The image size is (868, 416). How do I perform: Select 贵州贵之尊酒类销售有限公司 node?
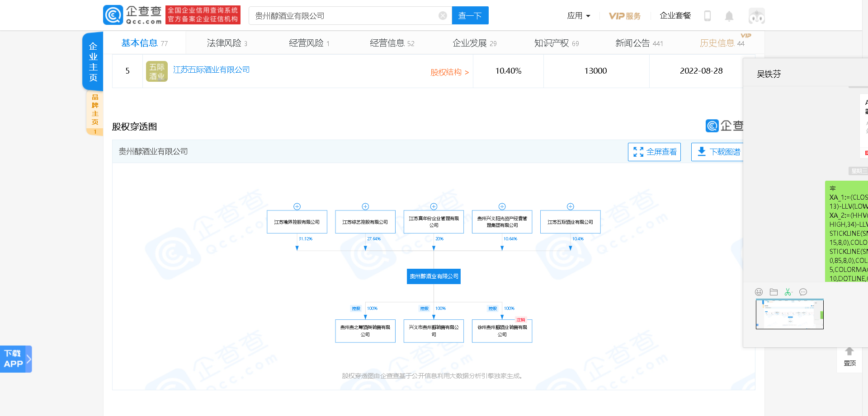pyautogui.click(x=365, y=331)
